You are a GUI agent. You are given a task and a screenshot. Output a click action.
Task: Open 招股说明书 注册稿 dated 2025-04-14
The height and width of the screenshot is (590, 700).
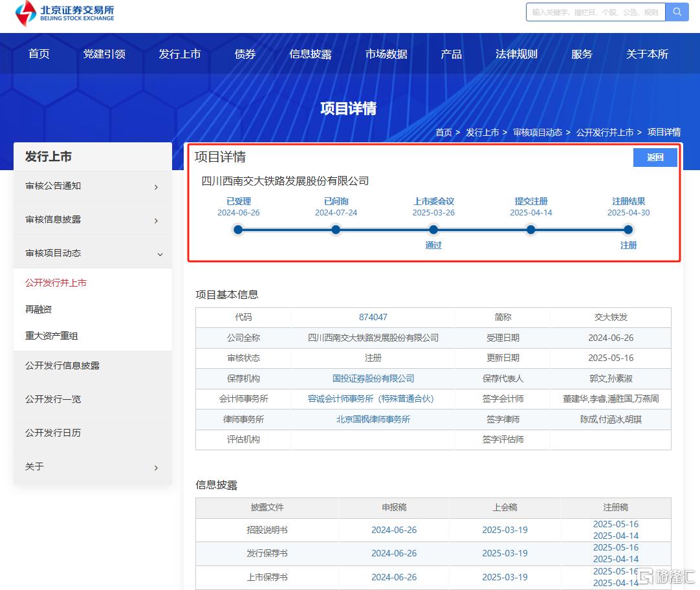click(x=616, y=536)
